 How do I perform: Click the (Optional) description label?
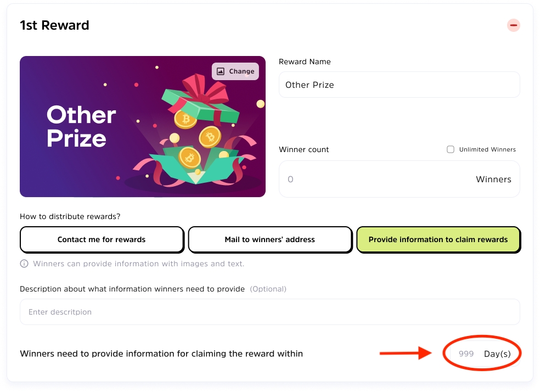(268, 289)
